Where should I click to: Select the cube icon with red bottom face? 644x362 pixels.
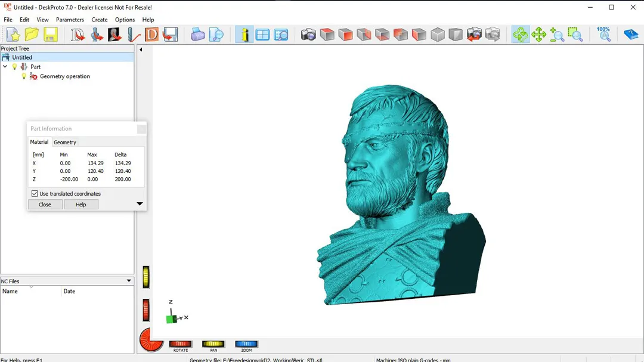click(382, 35)
